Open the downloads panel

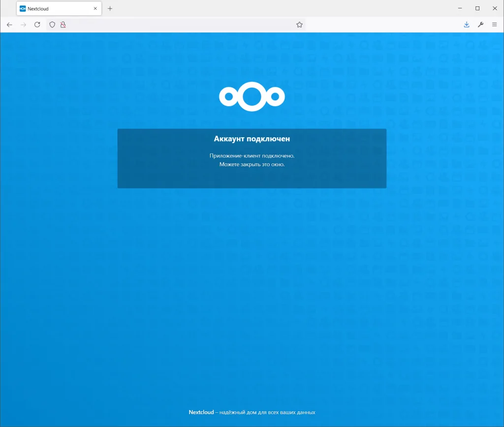coord(467,25)
